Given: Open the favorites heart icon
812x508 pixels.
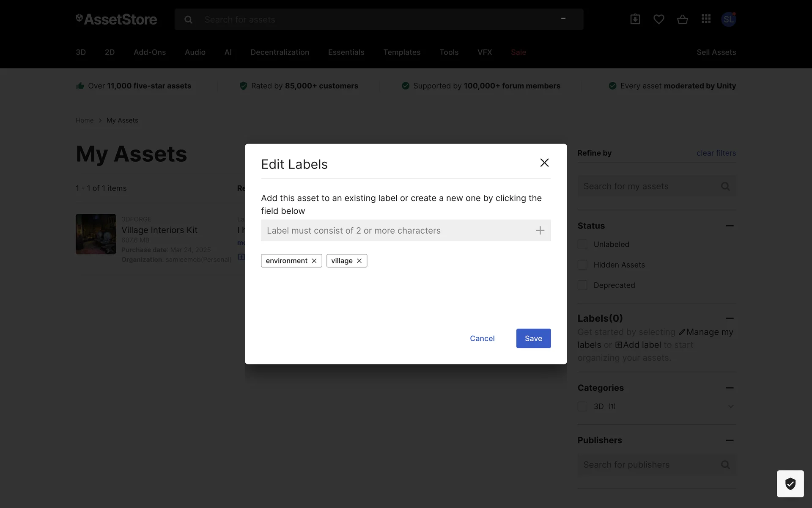Looking at the screenshot, I should click(658, 19).
